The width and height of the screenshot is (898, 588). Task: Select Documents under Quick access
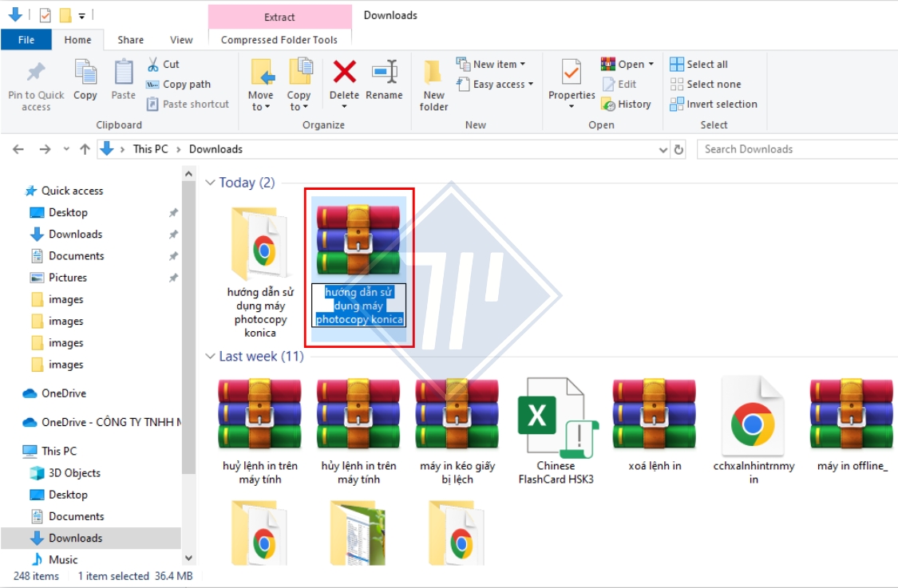click(76, 256)
